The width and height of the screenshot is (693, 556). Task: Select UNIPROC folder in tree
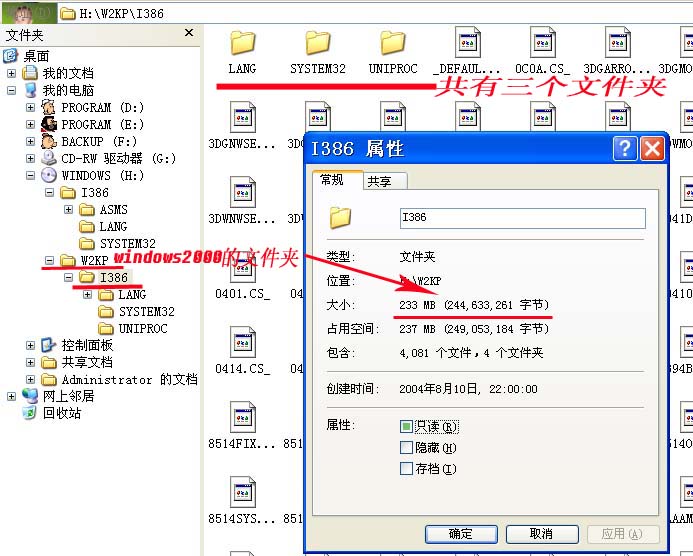[x=143, y=328]
